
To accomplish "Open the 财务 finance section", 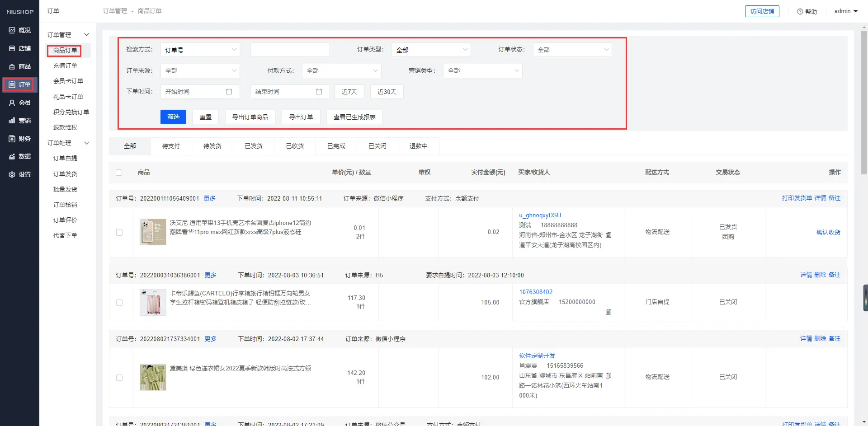I will pos(19,139).
